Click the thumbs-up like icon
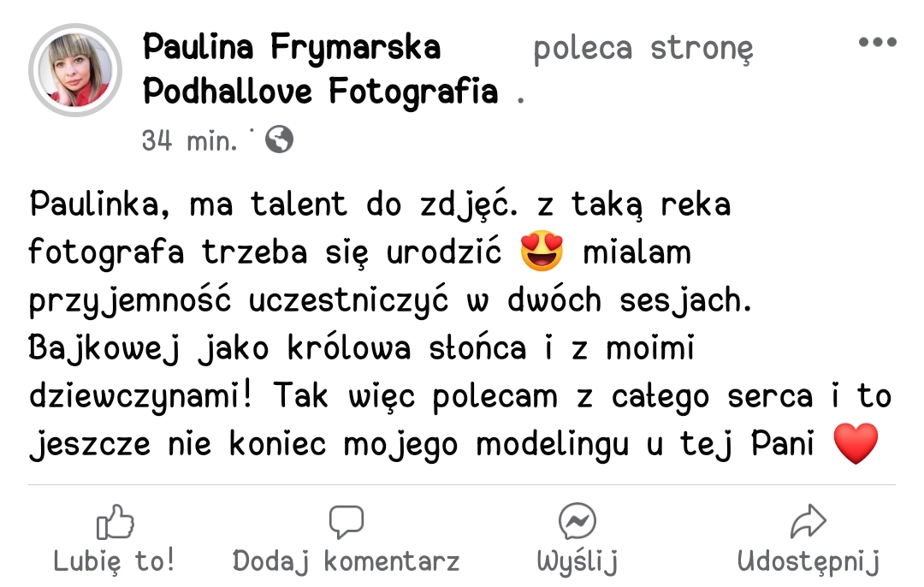This screenshot has width=924, height=587. [x=115, y=522]
